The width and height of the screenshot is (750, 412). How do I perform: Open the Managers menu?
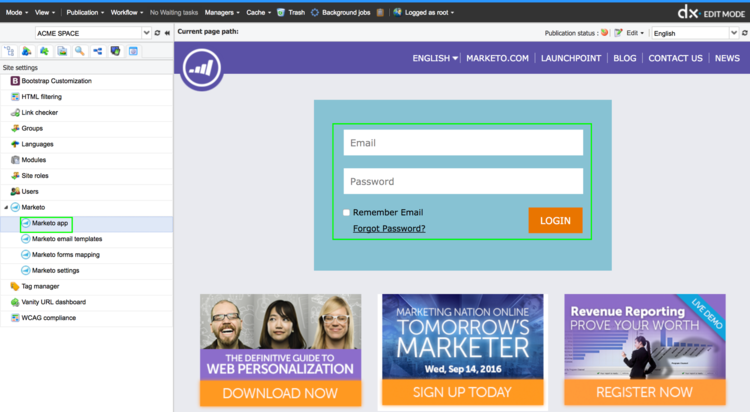[222, 12]
